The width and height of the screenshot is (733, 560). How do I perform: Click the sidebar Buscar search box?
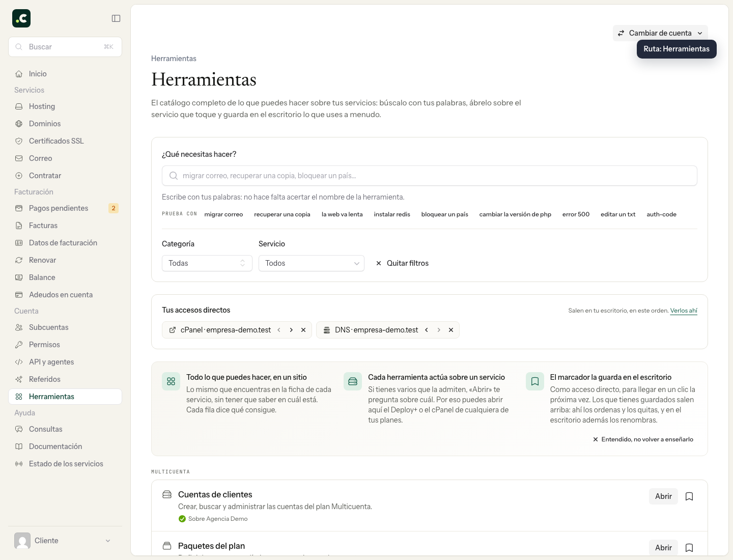(x=65, y=47)
